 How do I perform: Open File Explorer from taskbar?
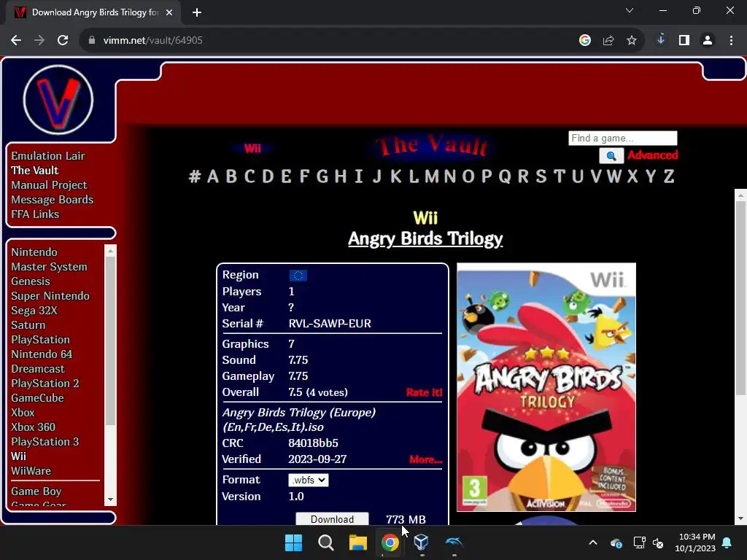357,542
